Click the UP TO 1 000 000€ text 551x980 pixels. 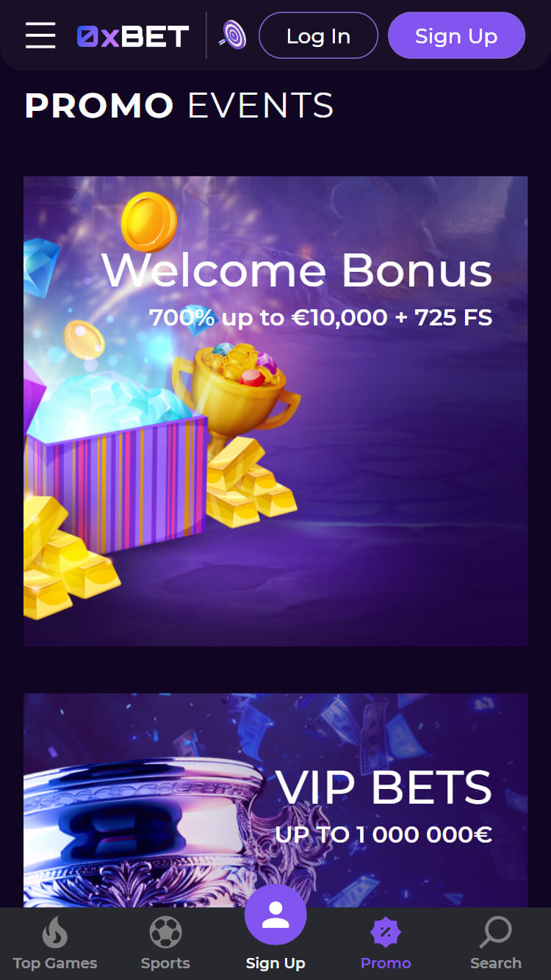coord(383,835)
